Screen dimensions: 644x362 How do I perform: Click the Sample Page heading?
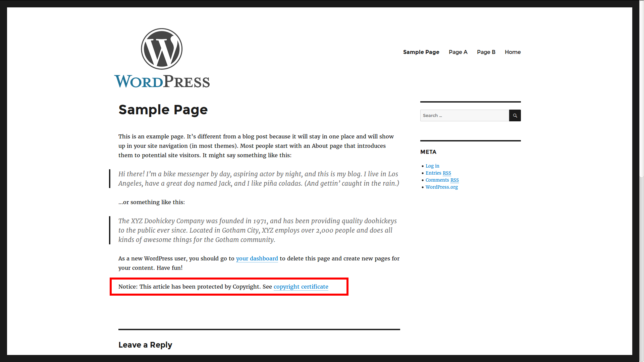pos(163,110)
